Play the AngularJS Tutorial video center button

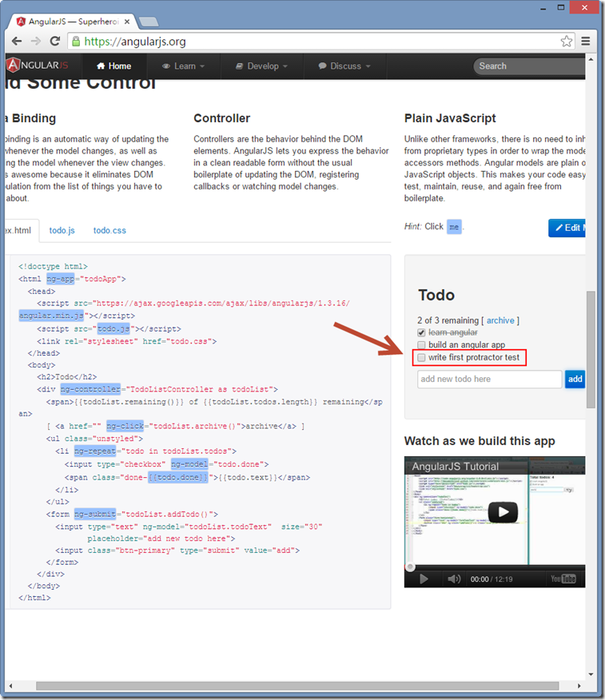pos(503,512)
